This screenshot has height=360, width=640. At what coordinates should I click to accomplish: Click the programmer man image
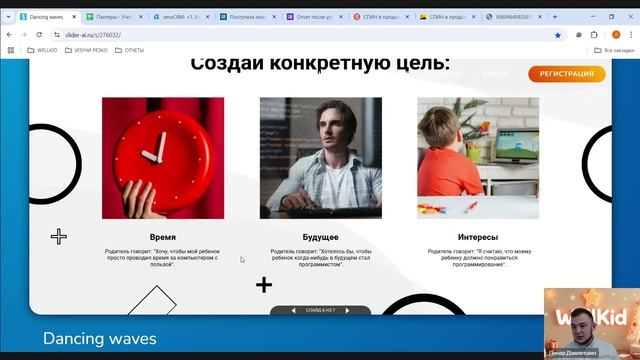pos(321,158)
